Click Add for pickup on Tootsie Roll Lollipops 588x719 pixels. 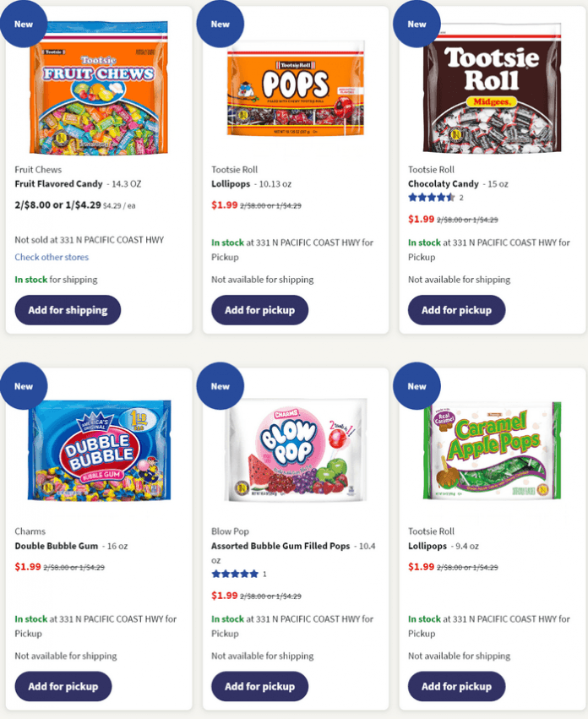[x=259, y=310]
